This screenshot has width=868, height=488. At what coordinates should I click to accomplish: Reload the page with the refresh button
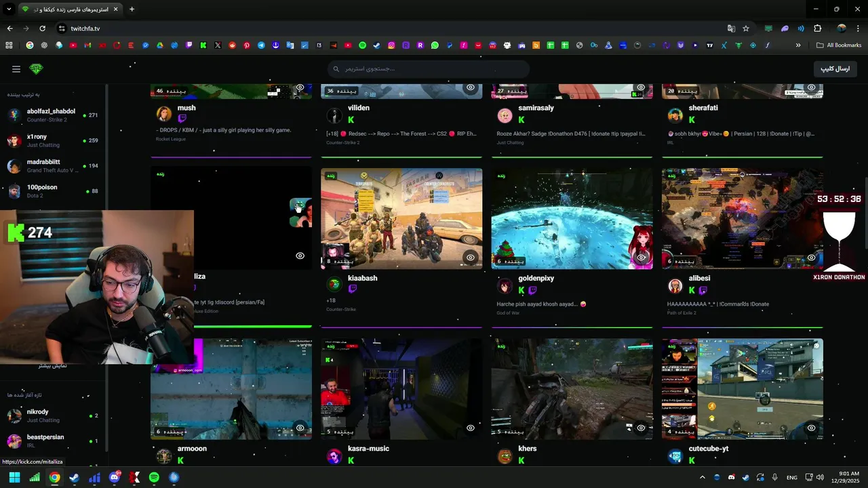(42, 28)
